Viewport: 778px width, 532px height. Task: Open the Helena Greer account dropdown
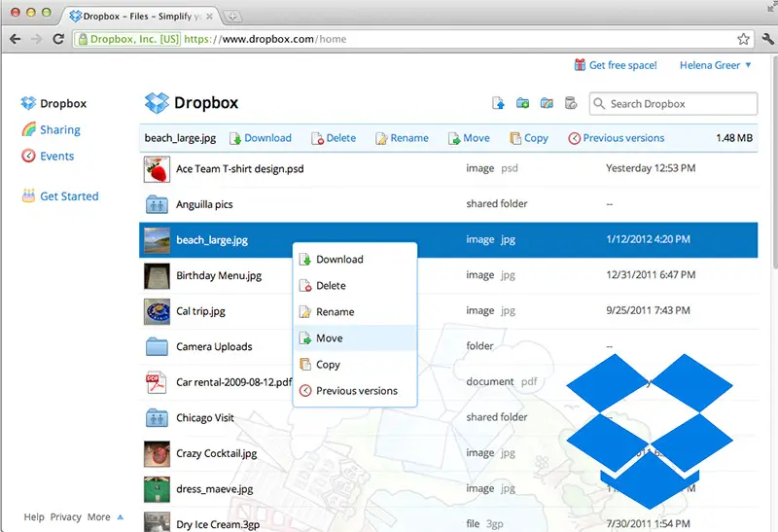coord(716,65)
